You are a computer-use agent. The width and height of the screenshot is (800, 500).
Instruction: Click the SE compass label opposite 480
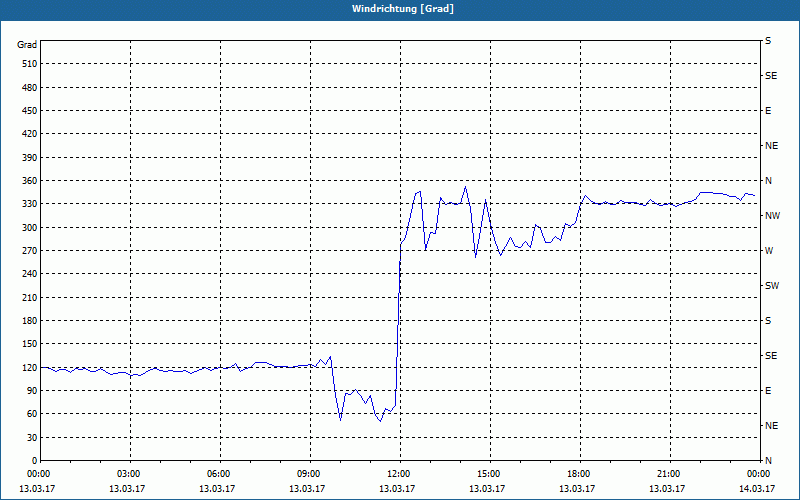click(771, 76)
